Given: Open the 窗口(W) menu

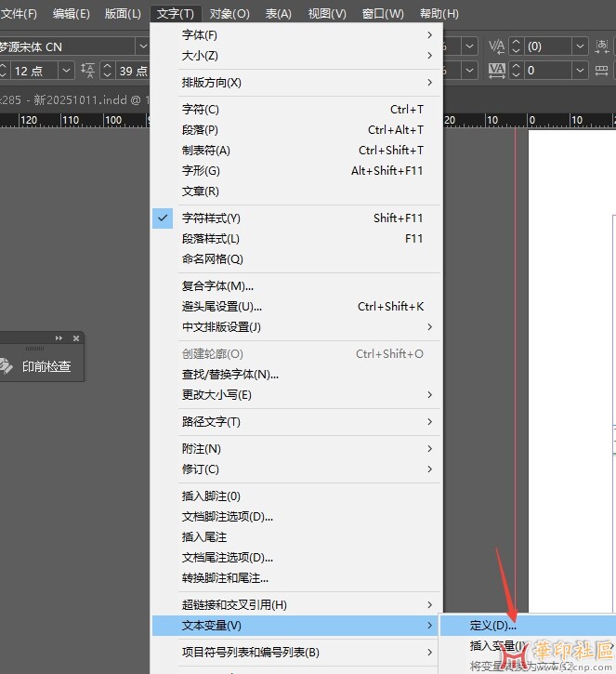Looking at the screenshot, I should tap(383, 14).
